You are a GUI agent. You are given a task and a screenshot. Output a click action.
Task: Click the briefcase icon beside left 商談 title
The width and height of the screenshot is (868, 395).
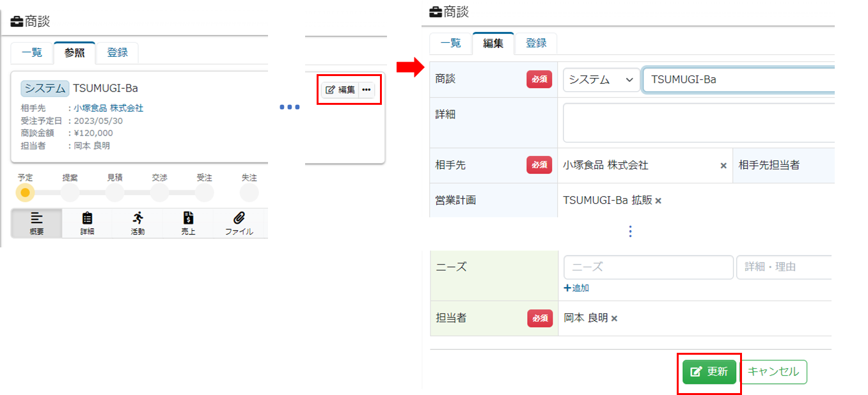pos(17,22)
